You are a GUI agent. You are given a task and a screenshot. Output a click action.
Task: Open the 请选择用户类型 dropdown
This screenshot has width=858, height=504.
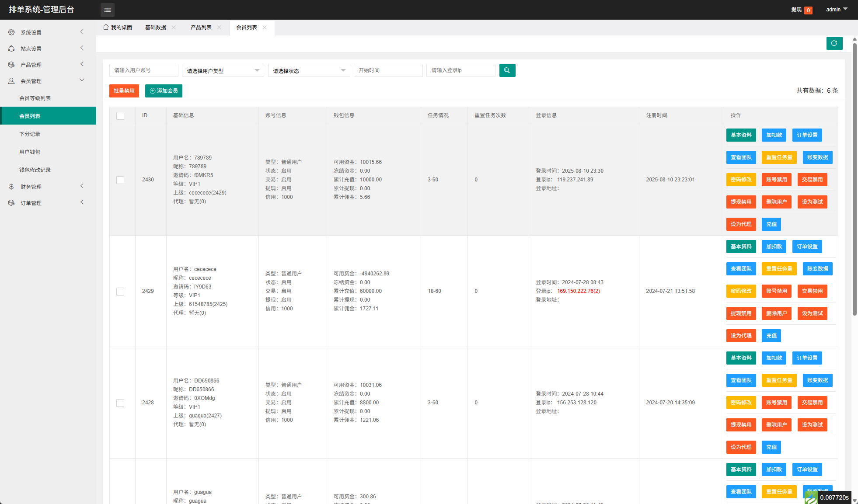(223, 71)
